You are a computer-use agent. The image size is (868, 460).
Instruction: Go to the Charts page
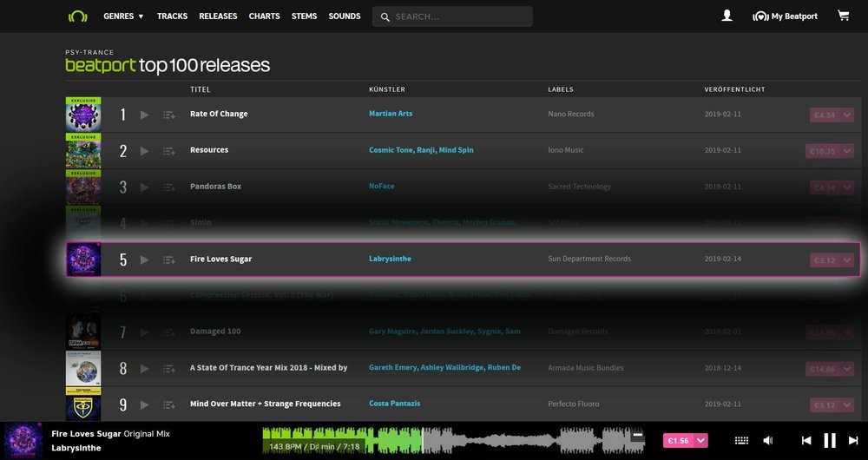coord(264,16)
